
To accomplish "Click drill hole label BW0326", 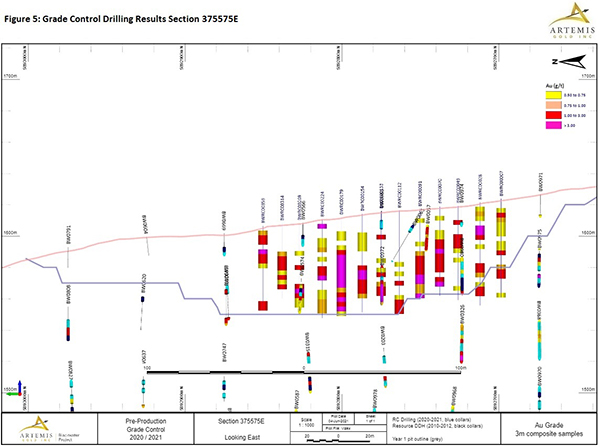I will coord(462,315).
